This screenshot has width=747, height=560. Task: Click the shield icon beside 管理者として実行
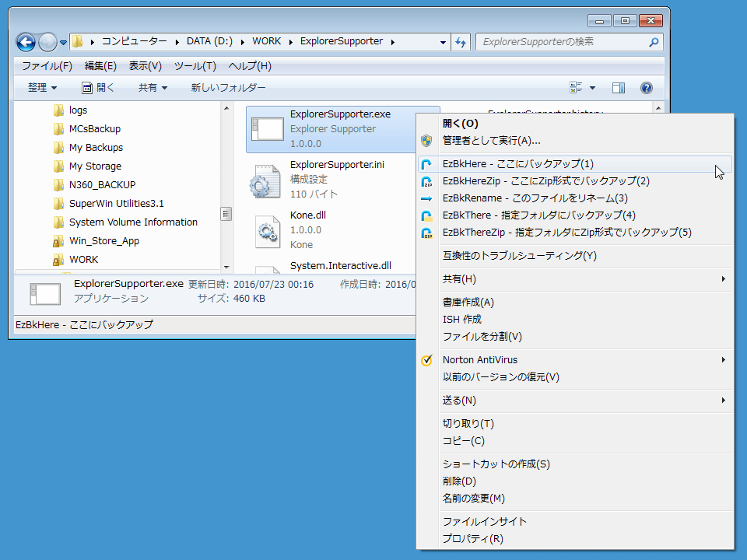click(426, 141)
